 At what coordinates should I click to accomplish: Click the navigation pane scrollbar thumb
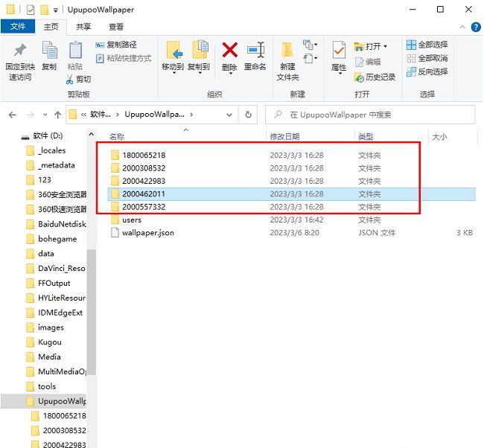click(92, 313)
